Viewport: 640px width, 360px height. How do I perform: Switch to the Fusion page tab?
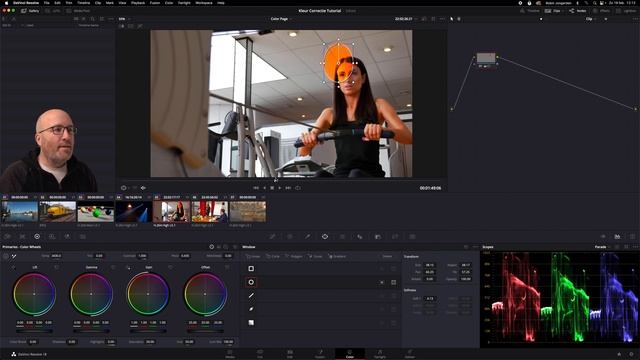click(x=320, y=354)
